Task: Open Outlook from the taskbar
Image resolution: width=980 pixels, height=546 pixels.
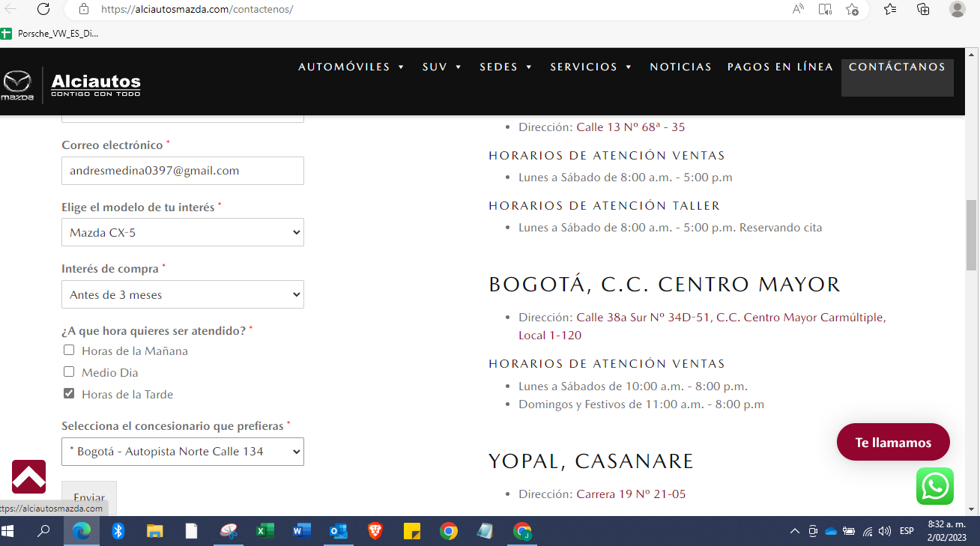Action: coord(338,531)
